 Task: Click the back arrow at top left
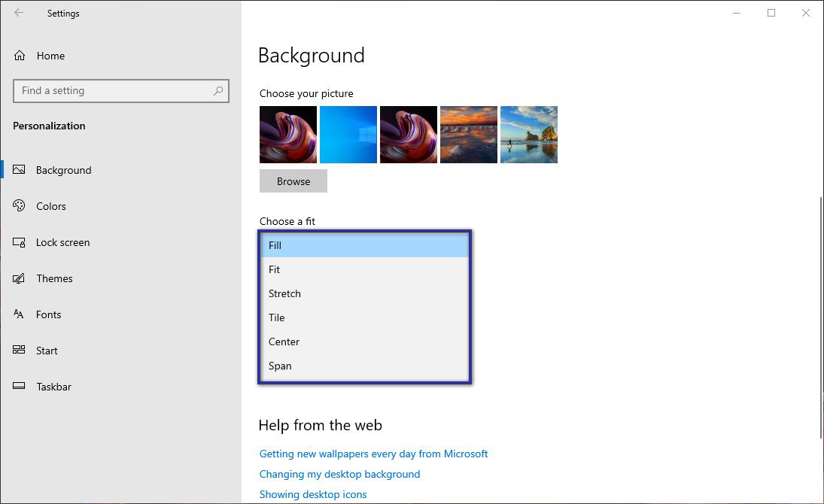(18, 13)
